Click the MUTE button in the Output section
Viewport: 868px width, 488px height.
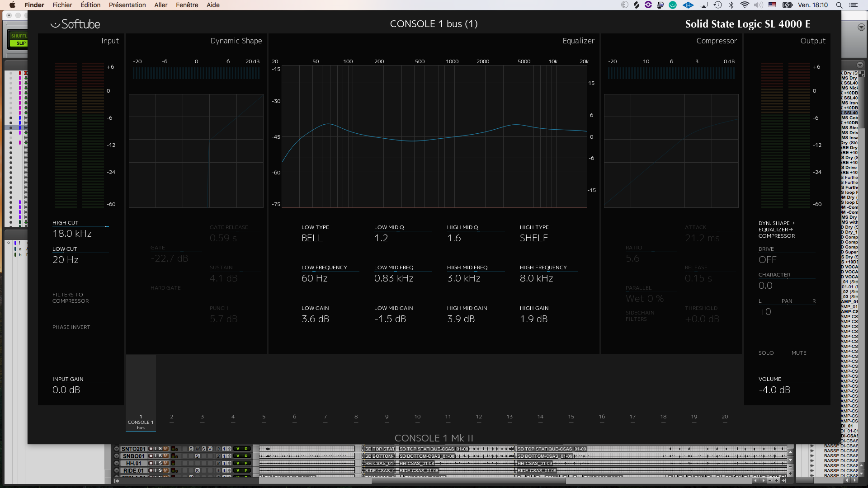799,352
